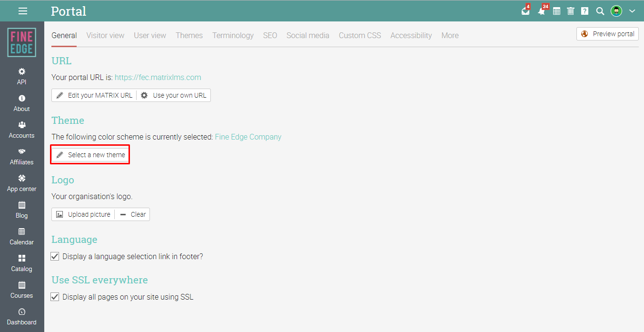The image size is (644, 332).
Task: Switch to the Visitor view tab
Action: [x=105, y=35]
